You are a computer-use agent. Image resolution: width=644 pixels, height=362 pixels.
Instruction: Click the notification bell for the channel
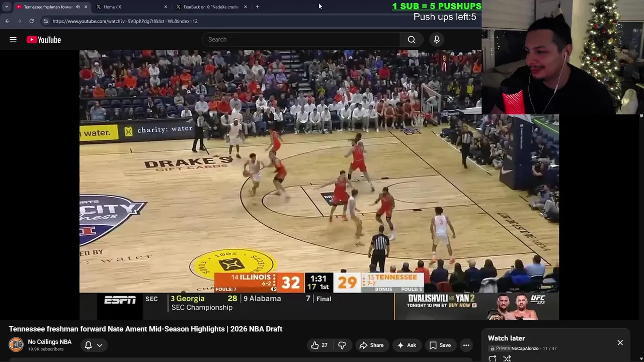88,345
